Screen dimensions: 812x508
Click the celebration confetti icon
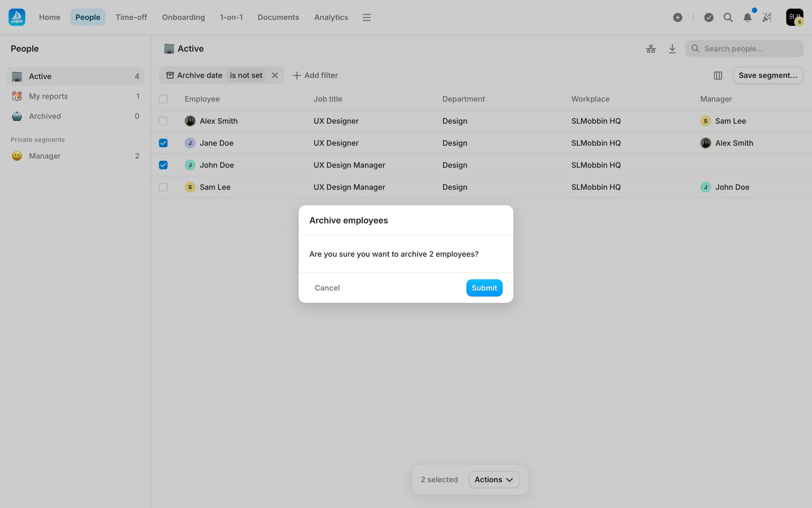point(767,17)
